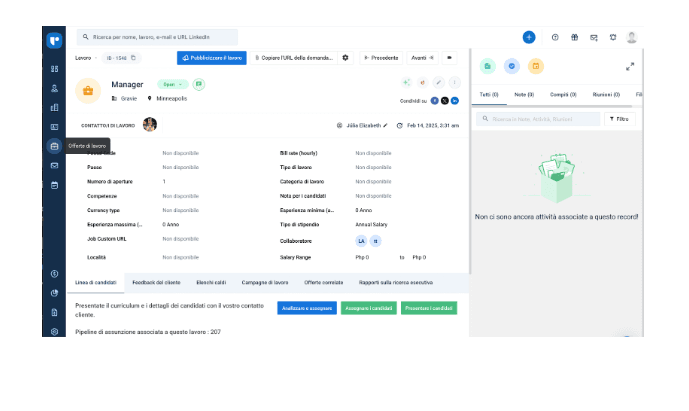
Task: Select the Elenchi caldi tab
Action: point(211,283)
